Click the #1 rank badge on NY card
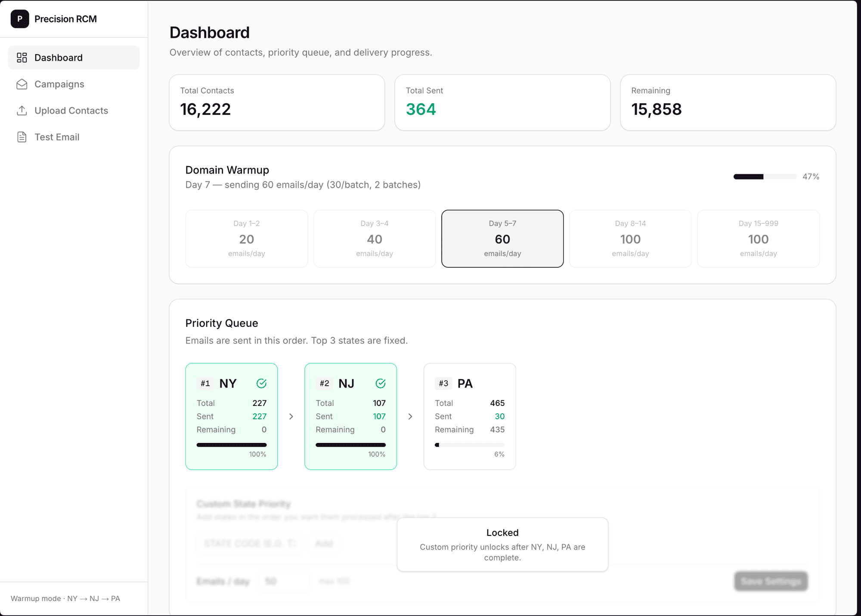This screenshot has width=861, height=616. coord(205,383)
